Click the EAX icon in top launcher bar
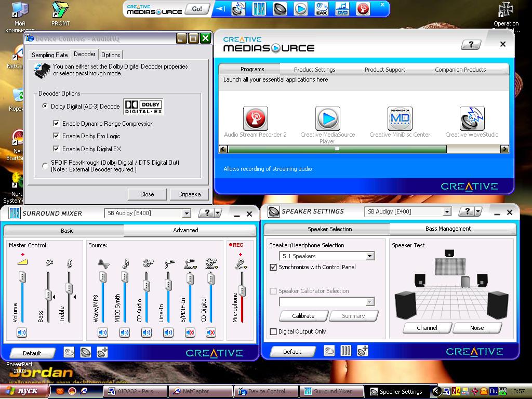Image resolution: width=532 pixels, height=399 pixels. (321, 9)
